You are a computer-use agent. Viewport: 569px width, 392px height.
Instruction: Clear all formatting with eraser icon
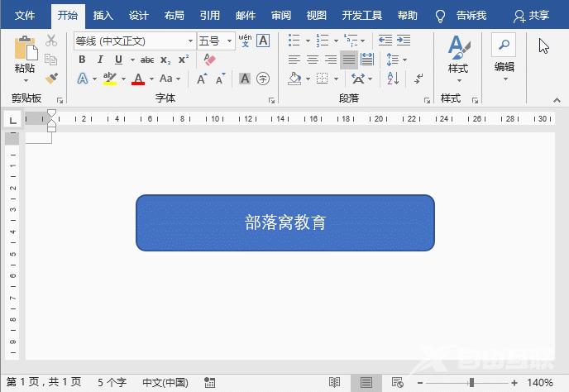[209, 60]
